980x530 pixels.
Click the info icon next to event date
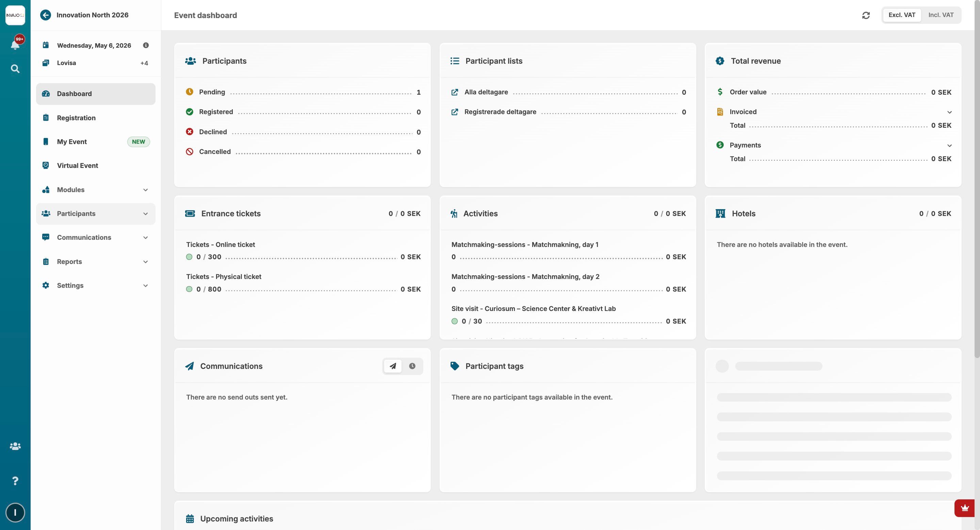tap(146, 45)
